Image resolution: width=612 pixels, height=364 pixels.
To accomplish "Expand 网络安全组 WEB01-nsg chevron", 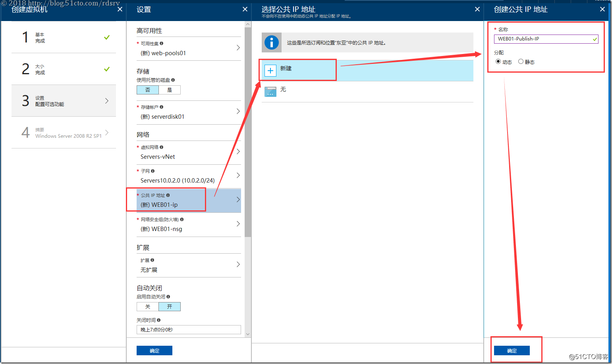I will pyautogui.click(x=238, y=223).
